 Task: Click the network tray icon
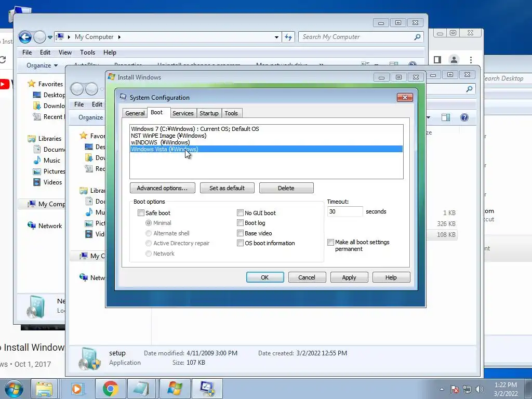467,389
